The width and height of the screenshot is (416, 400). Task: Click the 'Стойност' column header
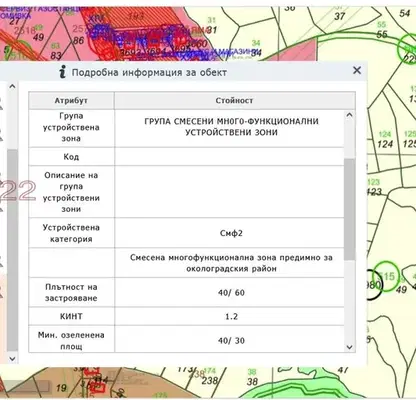point(235,101)
